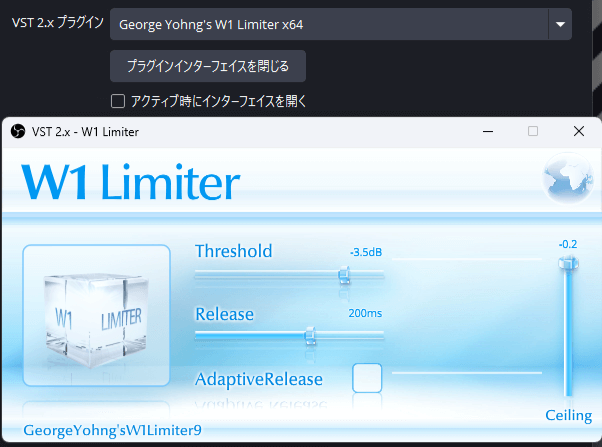Viewport: 602px width, 447px height.
Task: Click the Ceiling label
Action: pos(569,415)
